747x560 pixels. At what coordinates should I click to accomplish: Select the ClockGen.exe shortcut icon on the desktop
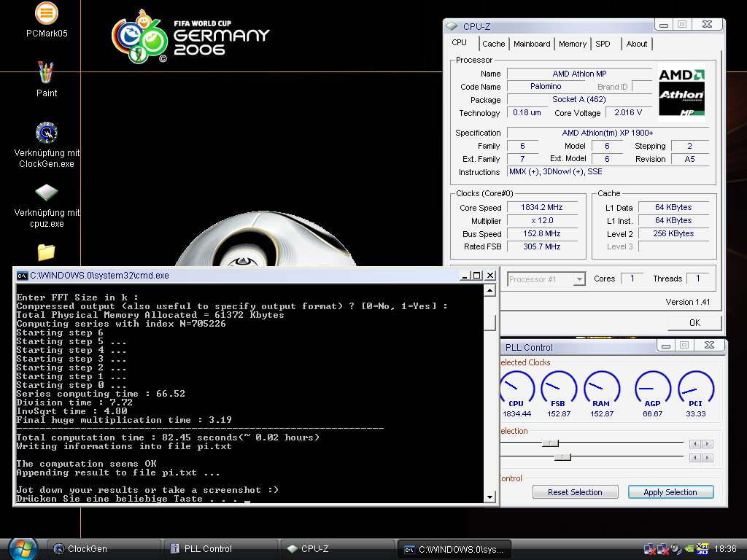47,133
